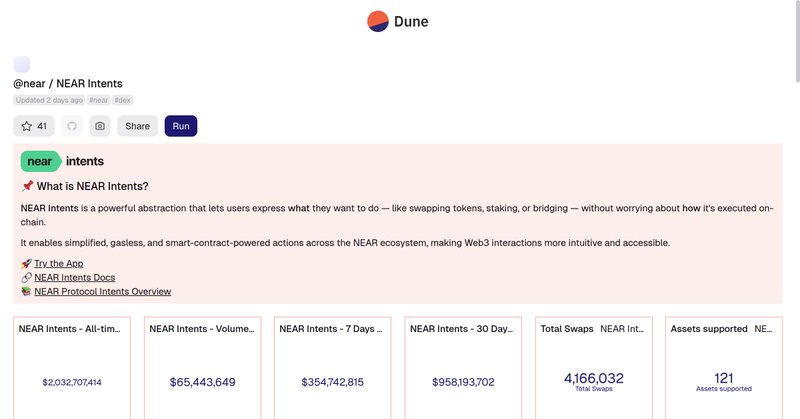800x419 pixels.
Task: Open the GitHub icon button
Action: click(72, 126)
